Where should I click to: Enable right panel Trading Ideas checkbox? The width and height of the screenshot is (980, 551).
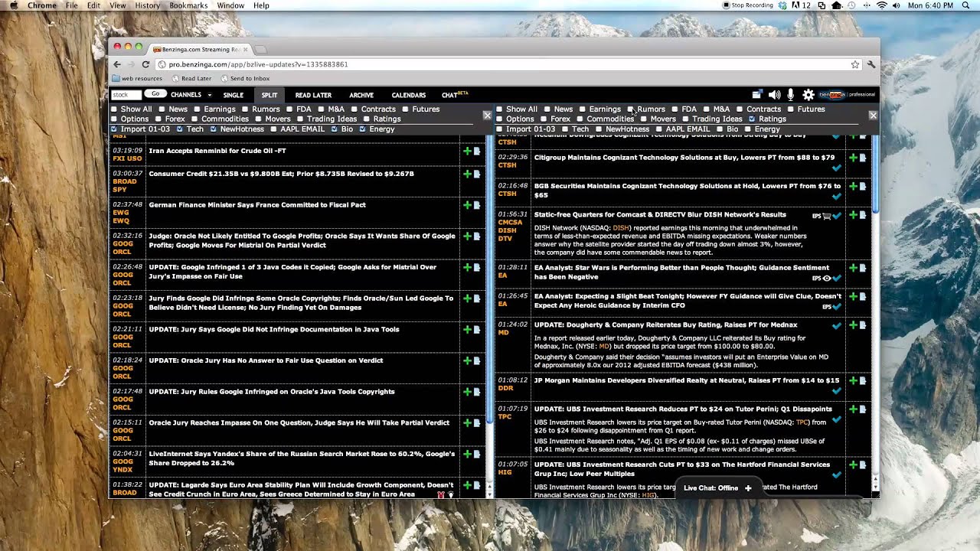(686, 119)
